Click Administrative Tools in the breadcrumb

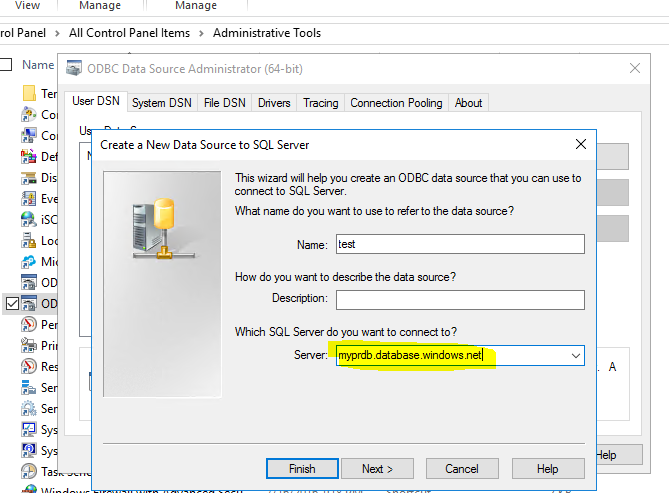[267, 33]
